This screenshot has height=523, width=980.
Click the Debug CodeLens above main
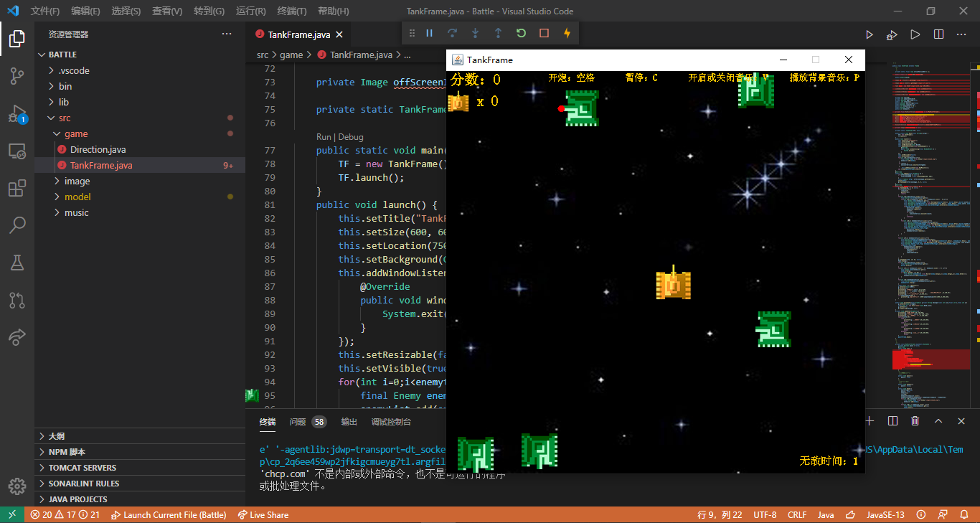351,137
